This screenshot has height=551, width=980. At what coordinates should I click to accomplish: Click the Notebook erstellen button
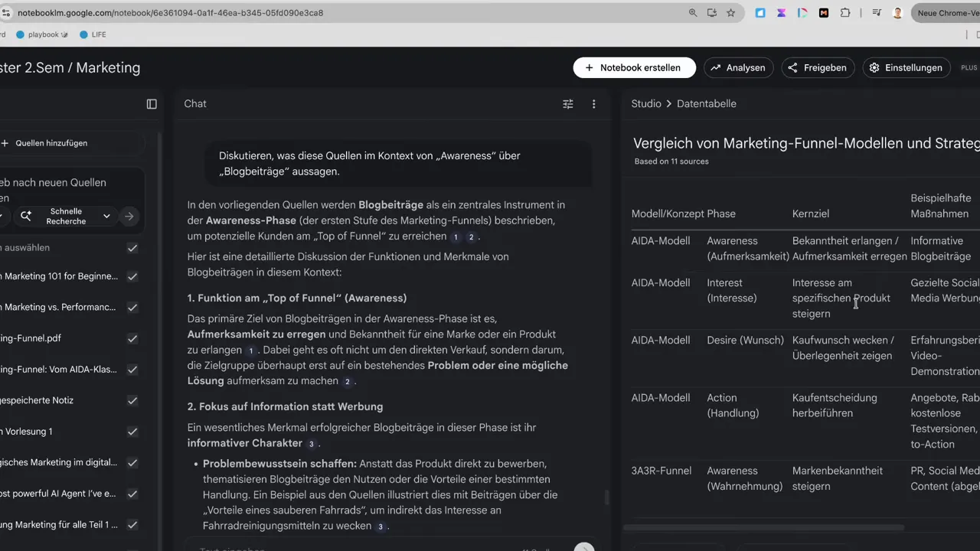pyautogui.click(x=634, y=67)
